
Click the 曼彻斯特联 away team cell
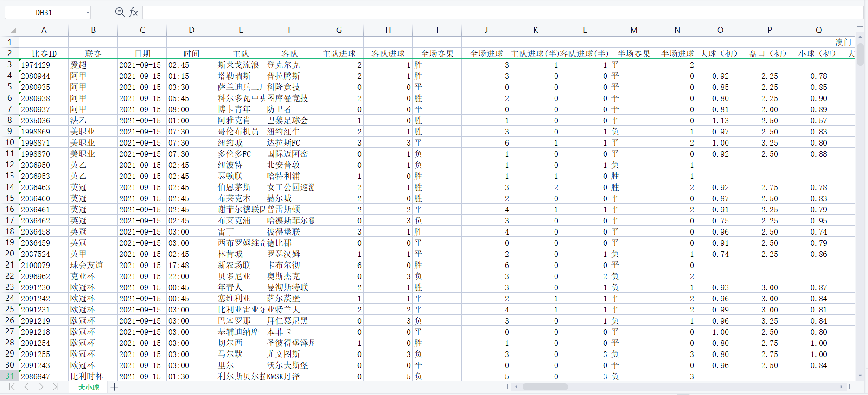pyautogui.click(x=290, y=287)
